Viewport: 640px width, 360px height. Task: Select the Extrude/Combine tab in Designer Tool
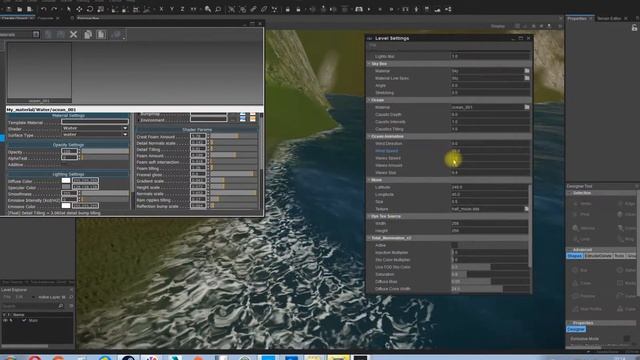598,256
